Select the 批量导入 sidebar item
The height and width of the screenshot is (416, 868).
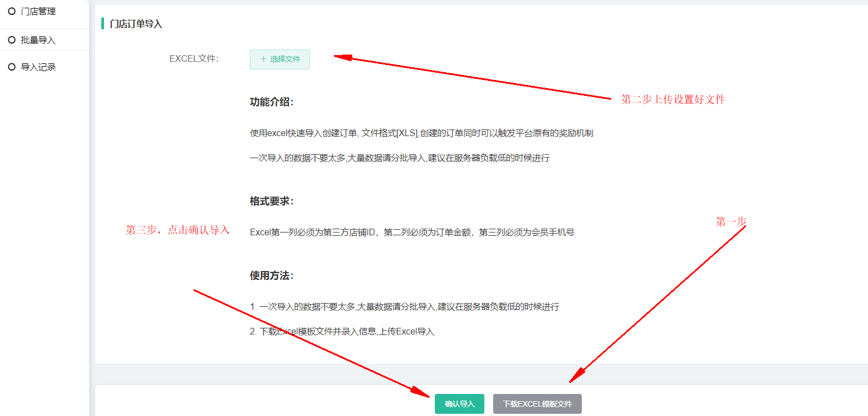tap(38, 40)
